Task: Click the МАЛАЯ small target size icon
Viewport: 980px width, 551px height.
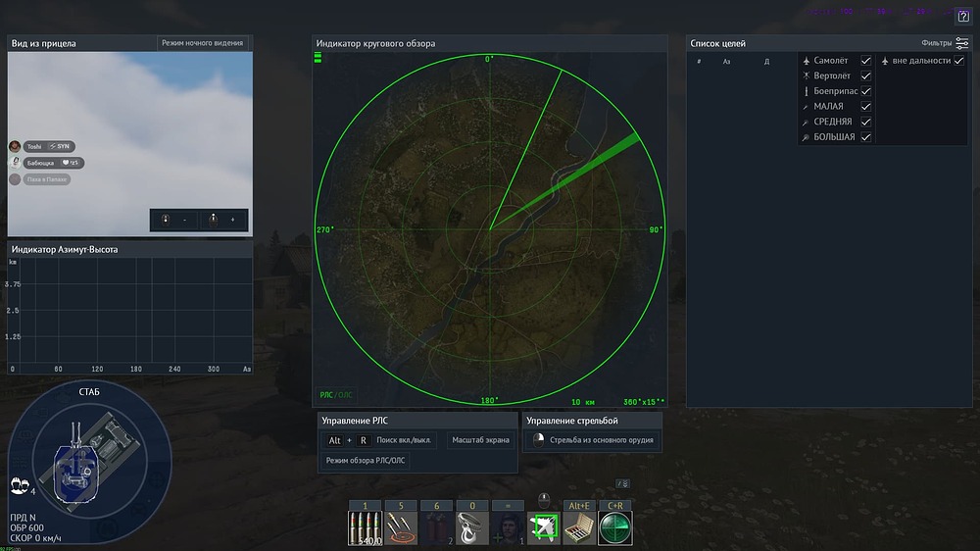Action: pyautogui.click(x=807, y=107)
